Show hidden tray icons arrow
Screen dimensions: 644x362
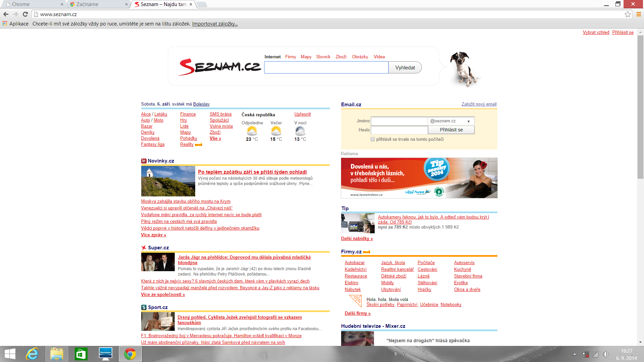click(575, 354)
